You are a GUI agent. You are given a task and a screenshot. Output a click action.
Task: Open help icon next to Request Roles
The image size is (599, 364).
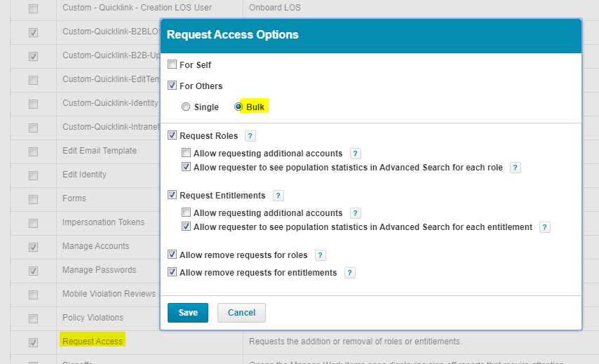pos(250,136)
